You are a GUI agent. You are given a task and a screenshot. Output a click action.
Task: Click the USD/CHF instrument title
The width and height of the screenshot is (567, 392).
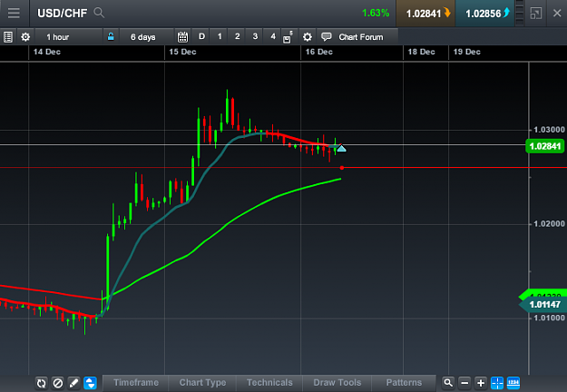coord(63,14)
